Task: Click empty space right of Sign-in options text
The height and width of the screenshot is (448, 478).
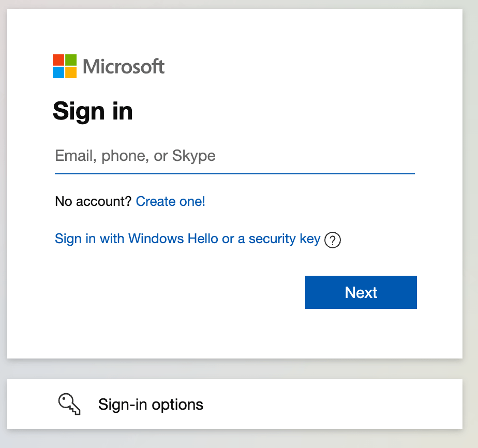Action: tap(332, 404)
